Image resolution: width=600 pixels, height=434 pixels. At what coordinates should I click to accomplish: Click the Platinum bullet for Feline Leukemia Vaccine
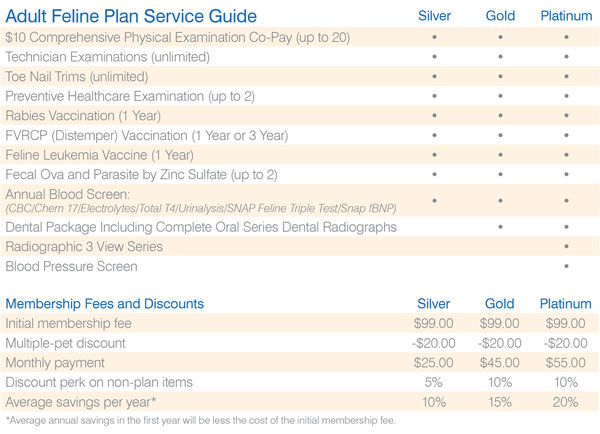566,155
